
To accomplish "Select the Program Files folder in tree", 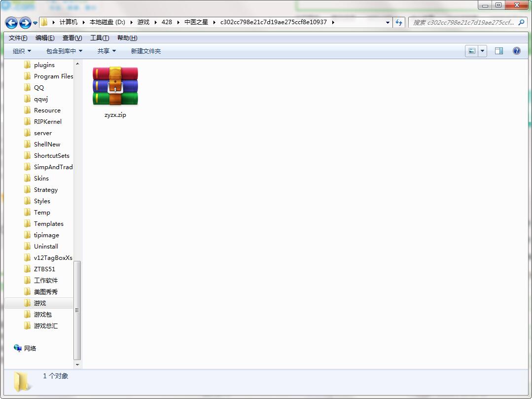I will [48, 76].
